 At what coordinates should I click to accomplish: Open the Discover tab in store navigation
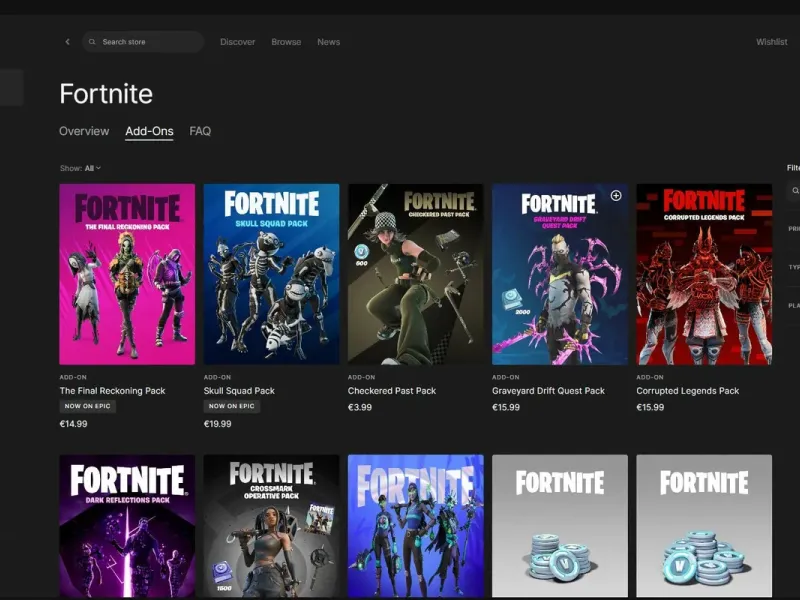(237, 42)
